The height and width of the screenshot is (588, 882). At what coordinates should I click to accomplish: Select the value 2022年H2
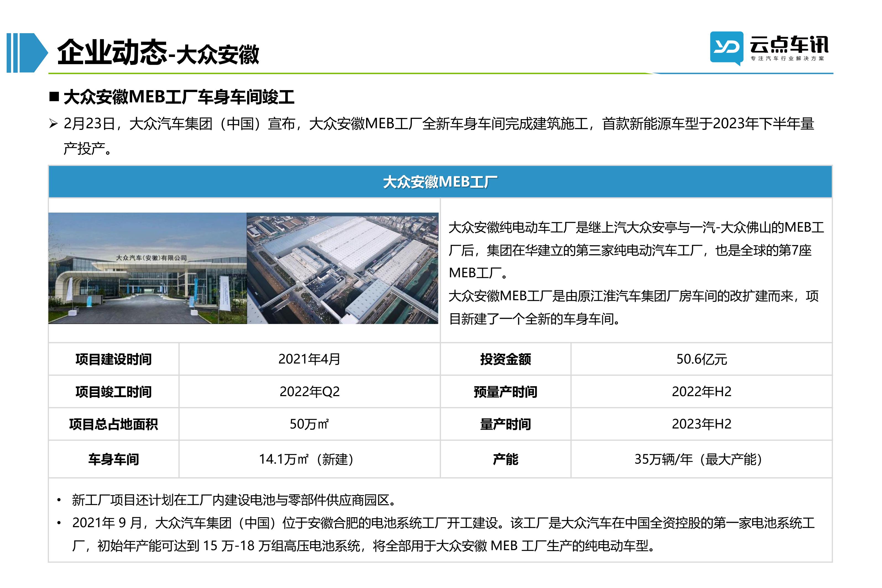(x=701, y=392)
